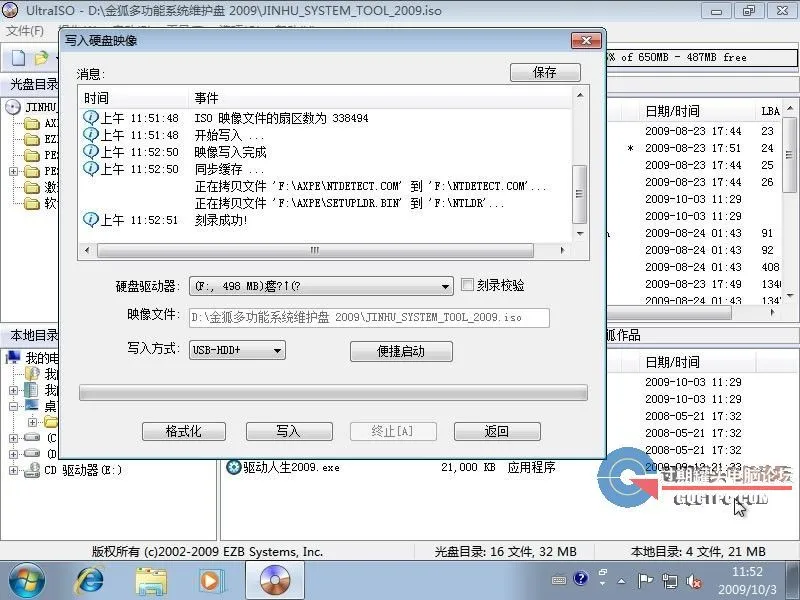800x600 pixels.
Task: Click the 便捷启动 (Xpress Boot) button
Action: click(400, 351)
